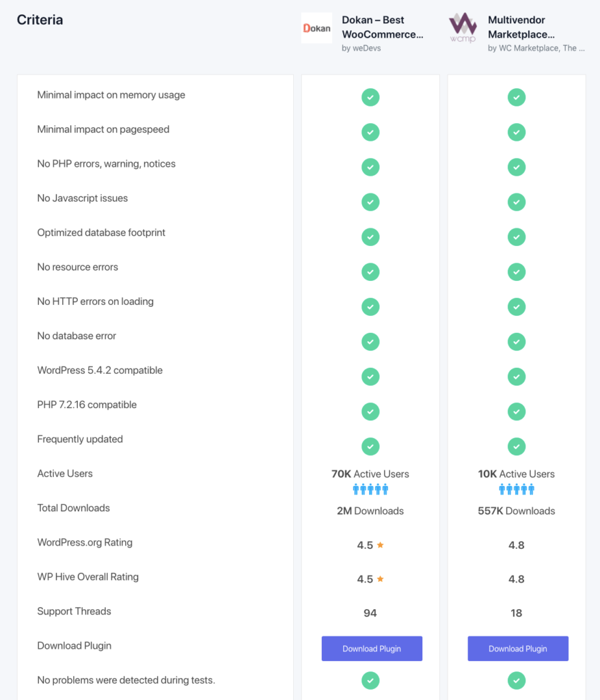The image size is (600, 700).
Task: Click 'Optimized database footprint' label
Action: pos(101,232)
